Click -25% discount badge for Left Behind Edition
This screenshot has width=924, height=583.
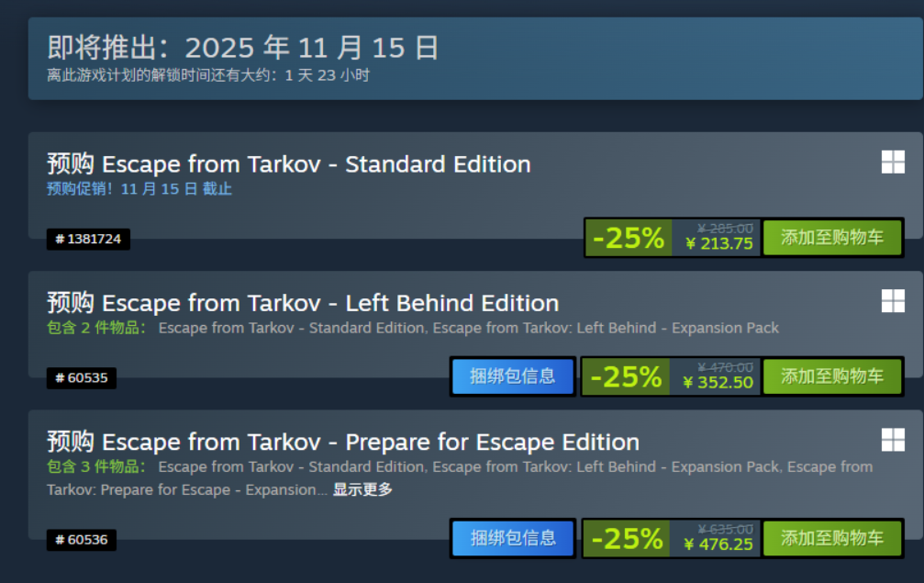coord(627,377)
